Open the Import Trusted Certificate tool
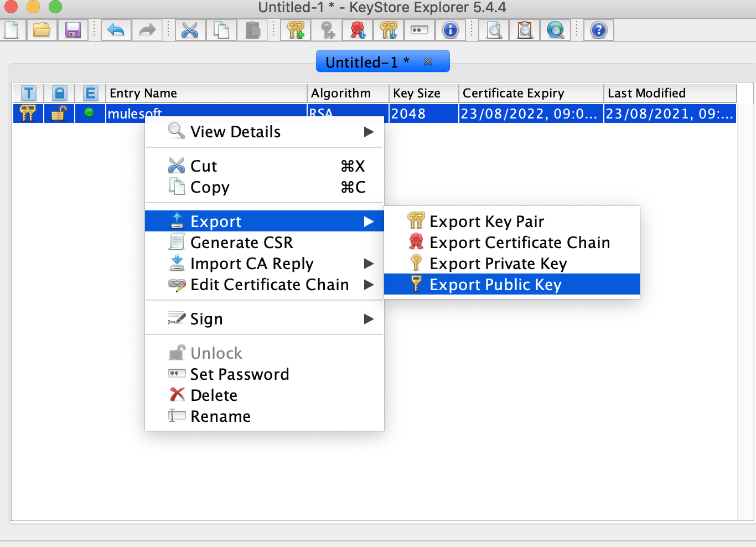The image size is (756, 547). 358,30
